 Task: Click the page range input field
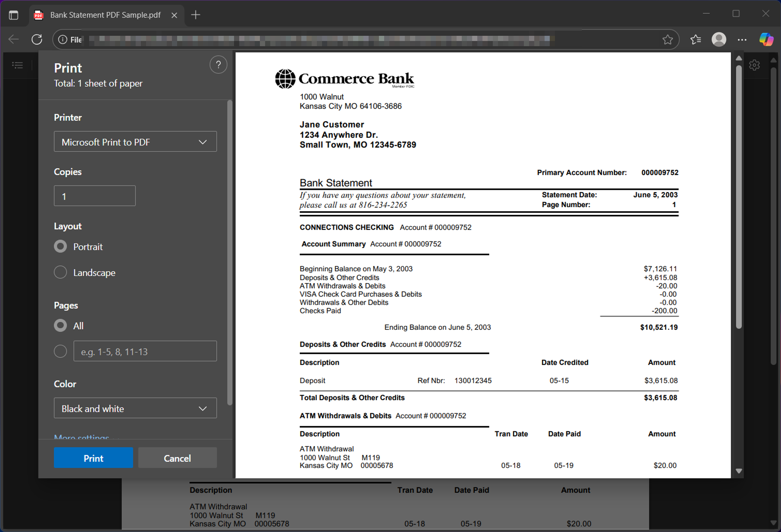(x=145, y=351)
